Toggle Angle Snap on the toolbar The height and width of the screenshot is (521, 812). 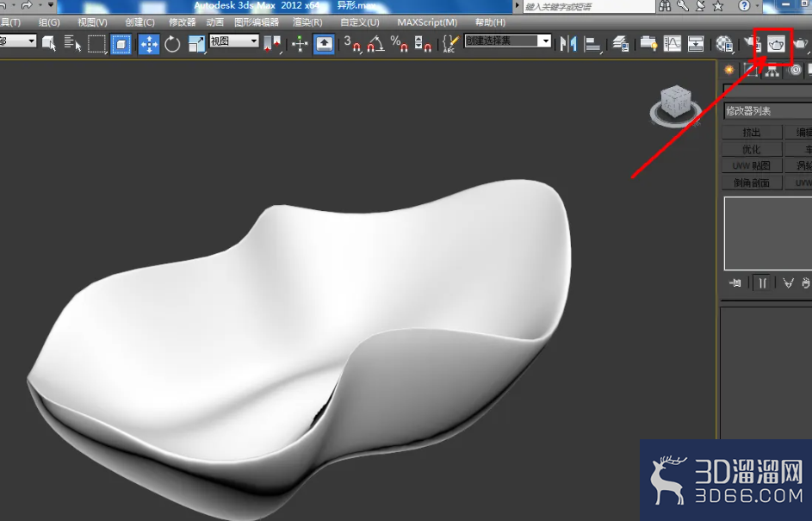tap(375, 45)
